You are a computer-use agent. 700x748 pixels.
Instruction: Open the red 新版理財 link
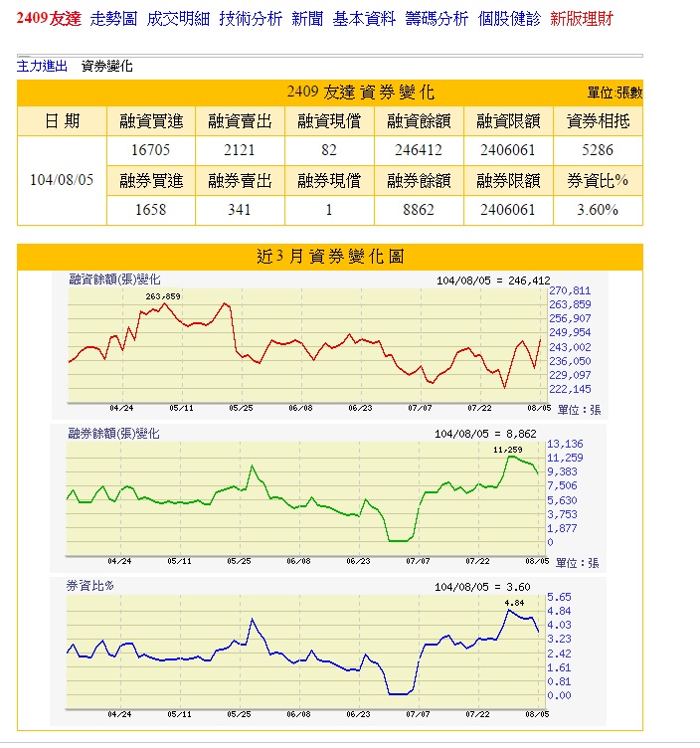[x=582, y=19]
